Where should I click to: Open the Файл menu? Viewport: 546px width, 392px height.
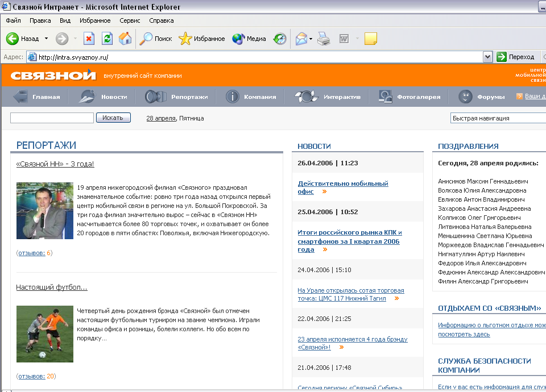[13, 20]
